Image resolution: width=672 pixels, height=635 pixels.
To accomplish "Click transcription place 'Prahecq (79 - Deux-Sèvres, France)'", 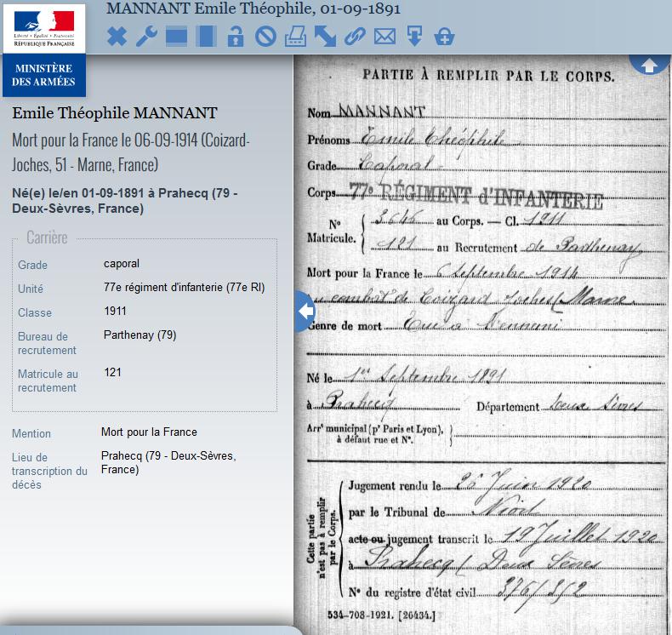I will tap(168, 463).
